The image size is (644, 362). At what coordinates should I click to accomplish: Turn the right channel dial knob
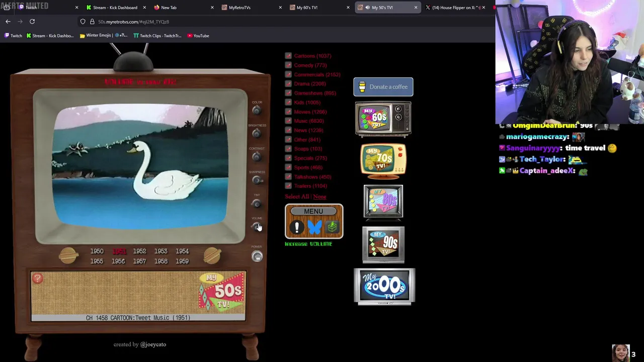[212, 256]
